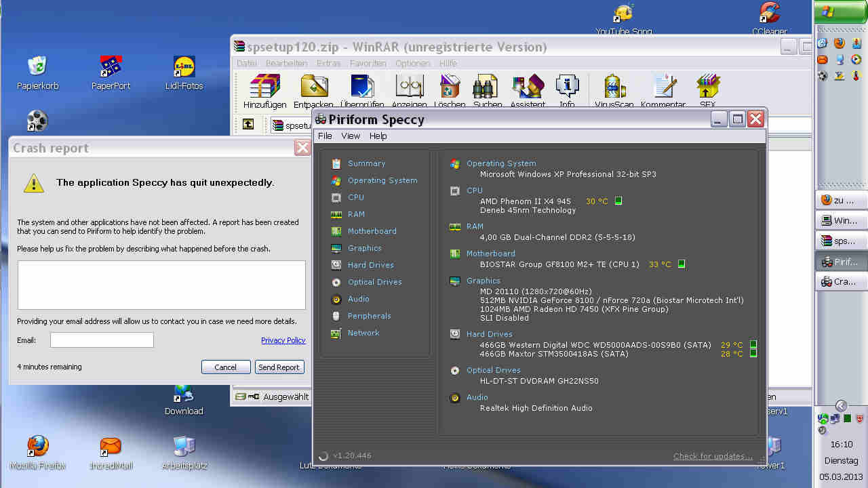Open the Lidl-Fotos desktop icon
This screenshot has width=868, height=488.
[x=184, y=73]
